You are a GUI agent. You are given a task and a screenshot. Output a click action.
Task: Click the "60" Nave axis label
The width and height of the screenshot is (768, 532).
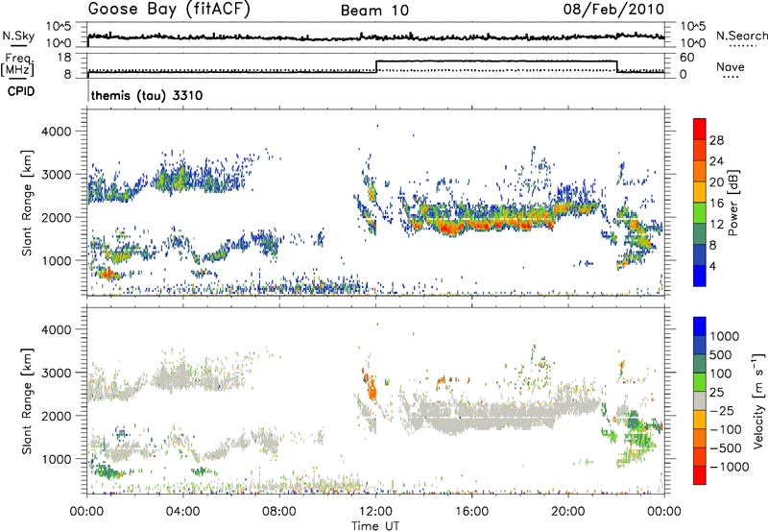tap(687, 58)
